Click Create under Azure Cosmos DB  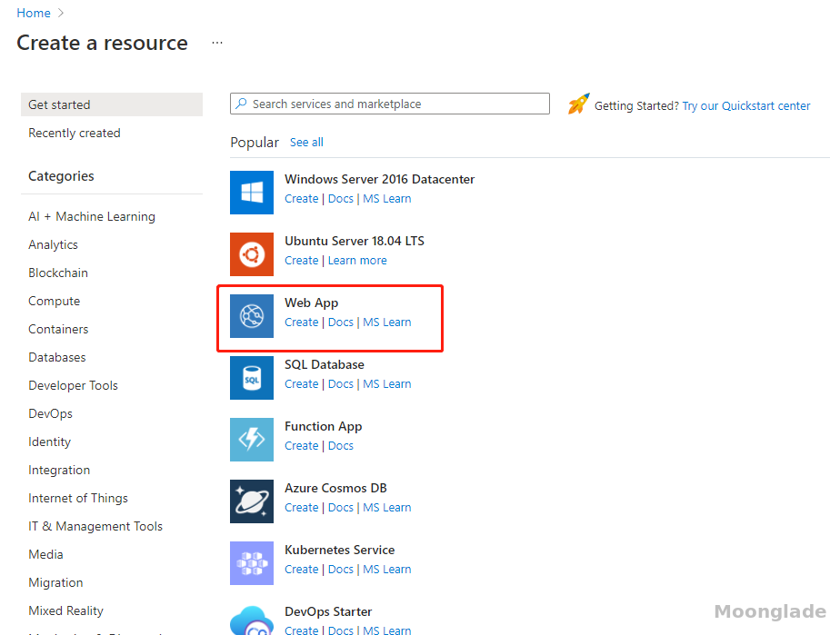301,508
